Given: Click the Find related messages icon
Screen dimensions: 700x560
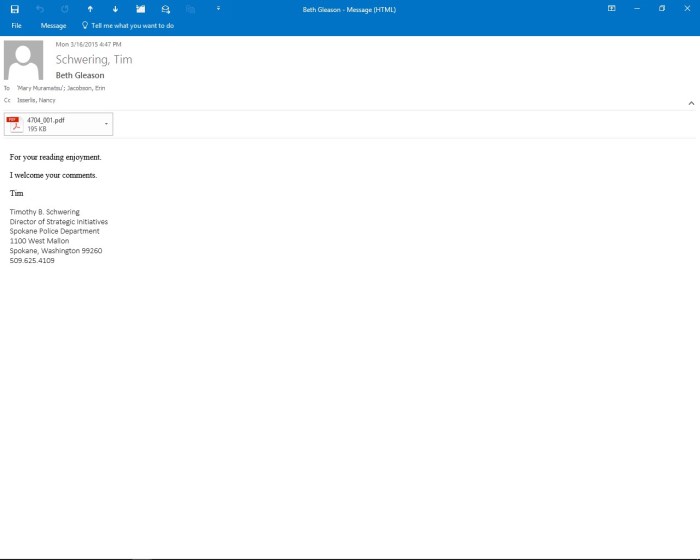Looking at the screenshot, I should click(x=166, y=9).
